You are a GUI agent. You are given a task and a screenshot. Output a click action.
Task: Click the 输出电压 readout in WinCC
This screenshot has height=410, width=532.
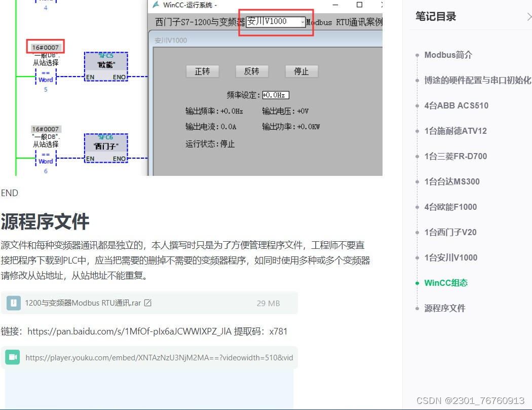click(x=285, y=111)
